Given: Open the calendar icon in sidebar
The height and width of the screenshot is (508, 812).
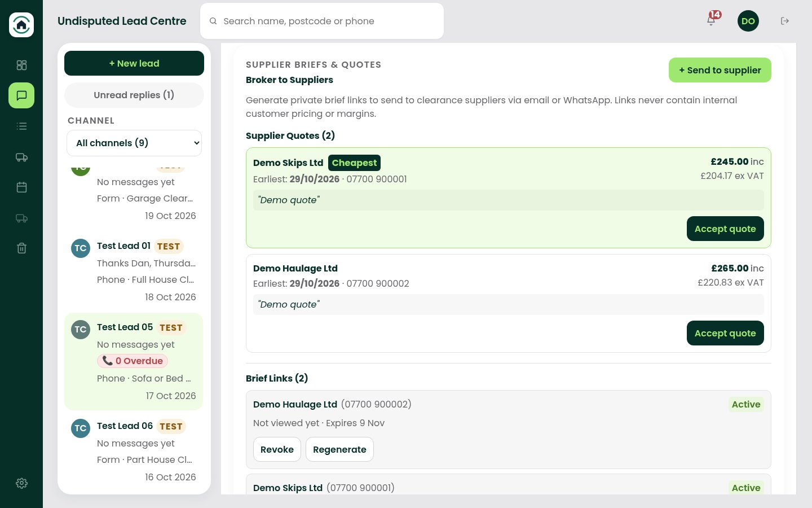Looking at the screenshot, I should (x=21, y=187).
